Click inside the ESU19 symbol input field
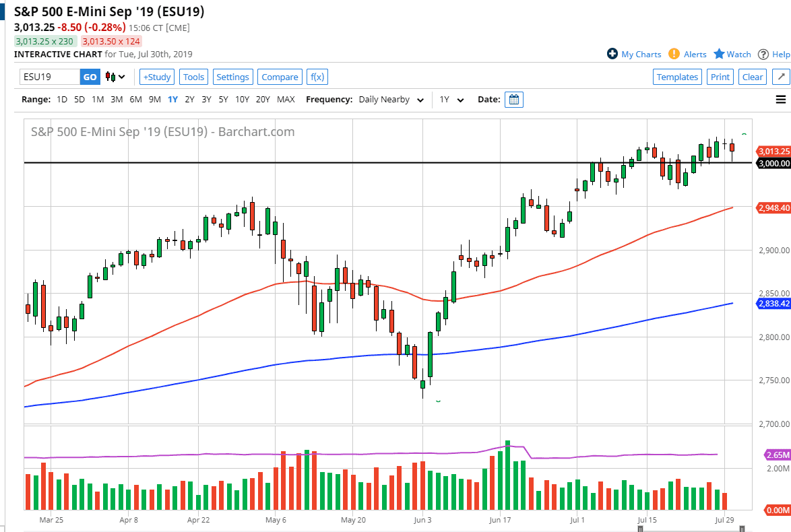The height and width of the screenshot is (532, 791). point(47,77)
